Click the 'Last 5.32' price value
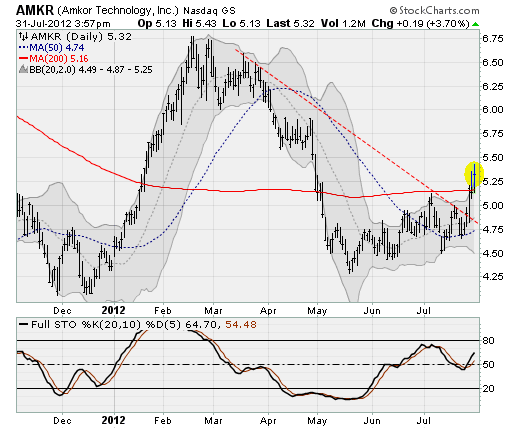 click(290, 24)
